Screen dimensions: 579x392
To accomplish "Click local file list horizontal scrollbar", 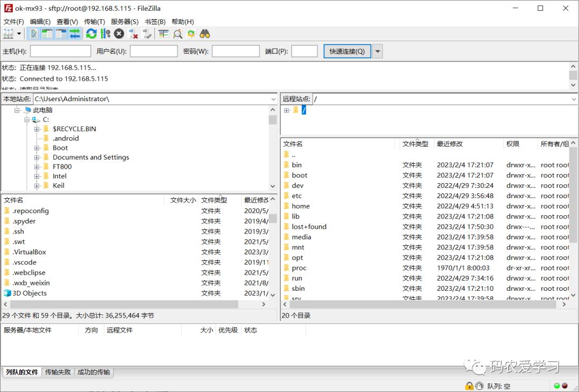I will (124, 304).
